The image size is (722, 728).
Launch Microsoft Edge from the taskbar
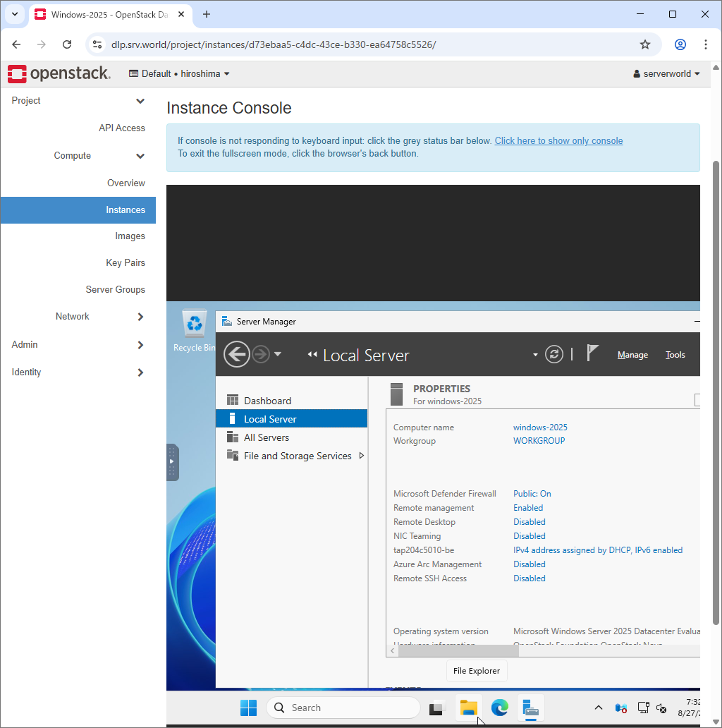click(500, 708)
